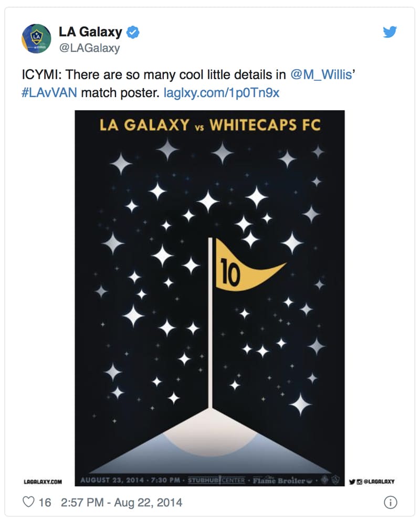
Task: Click the Galaxy crest in poster footer
Action: 336,479
